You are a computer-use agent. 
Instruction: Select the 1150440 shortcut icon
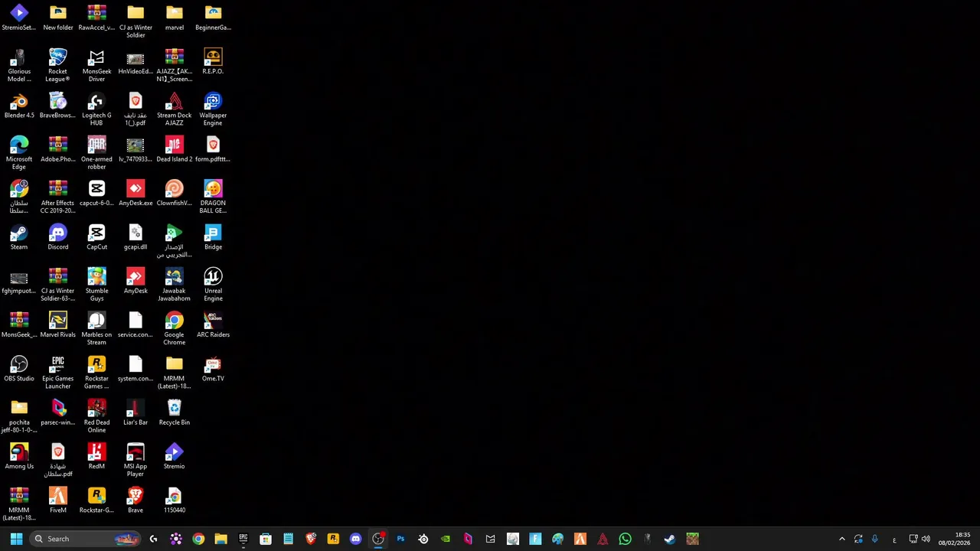(x=174, y=500)
